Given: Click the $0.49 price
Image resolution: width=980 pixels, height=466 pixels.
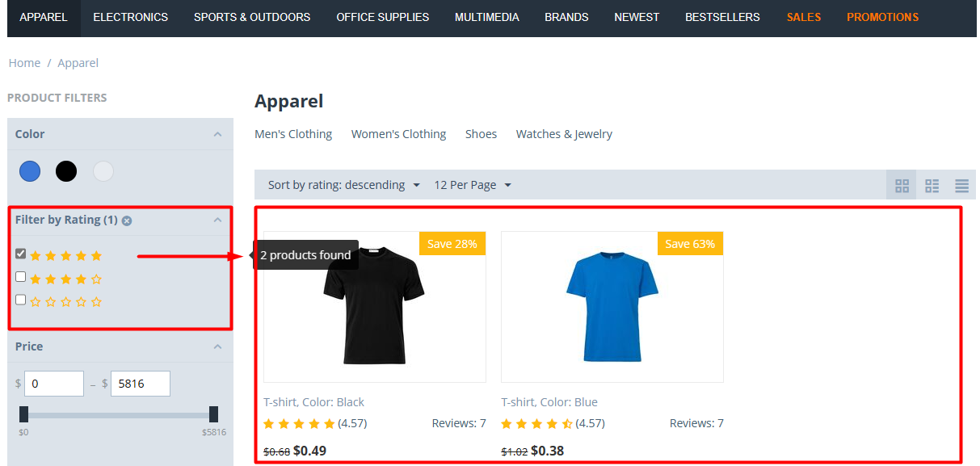Looking at the screenshot, I should coord(310,451).
